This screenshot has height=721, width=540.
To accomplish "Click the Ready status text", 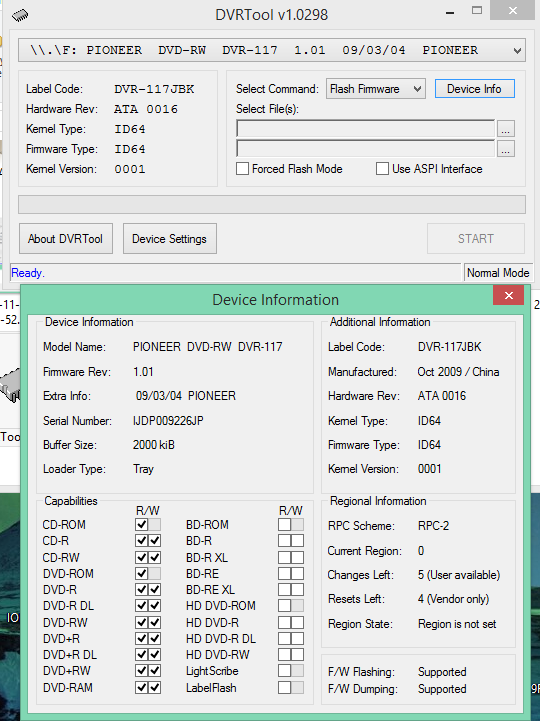I will [28, 273].
